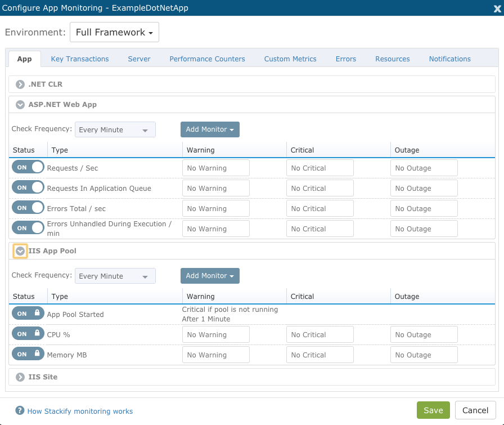Click the help question mark icon
This screenshot has height=425, width=504.
tap(20, 410)
